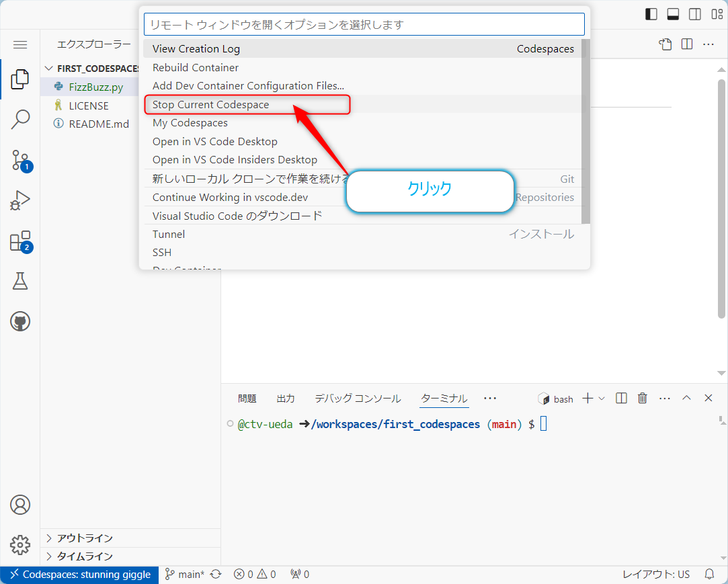Viewport: 728px width, 584px height.
Task: Switch to the 問題 tab
Action: [247, 399]
